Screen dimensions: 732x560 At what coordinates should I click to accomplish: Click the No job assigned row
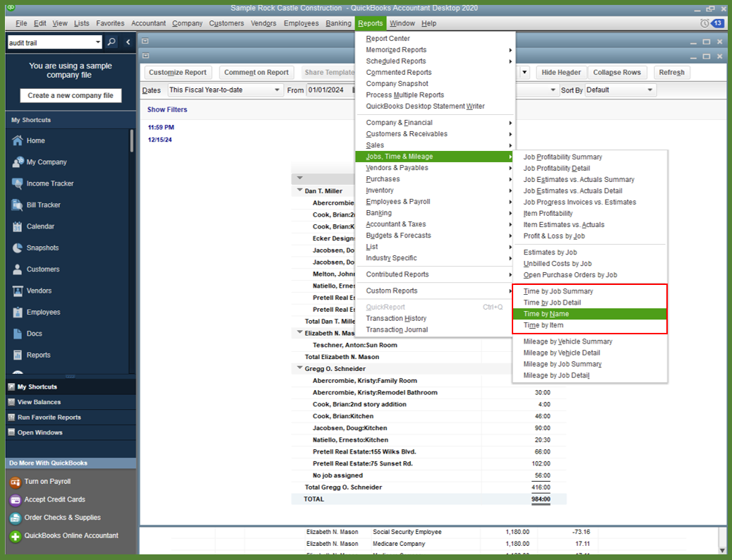[x=428, y=475]
